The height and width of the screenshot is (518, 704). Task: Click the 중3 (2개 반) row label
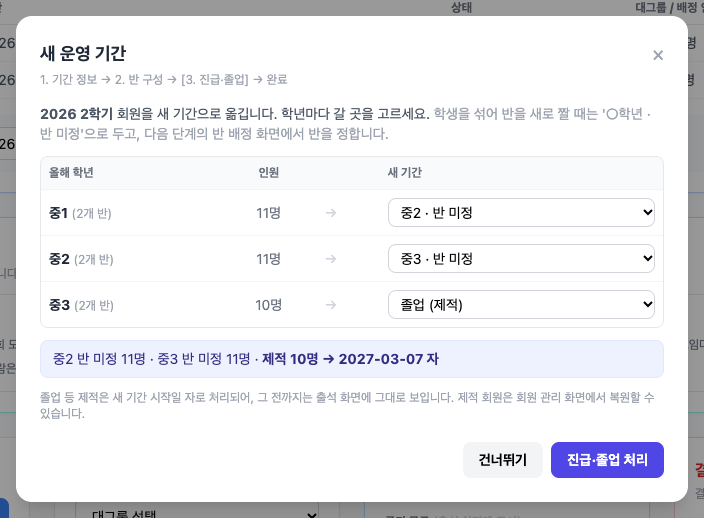(x=81, y=305)
